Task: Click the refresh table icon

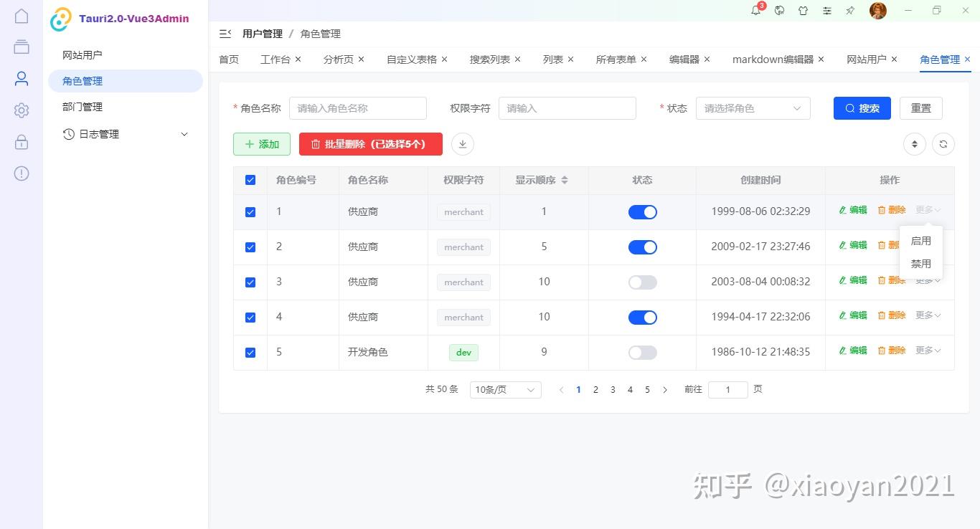Action: [943, 144]
